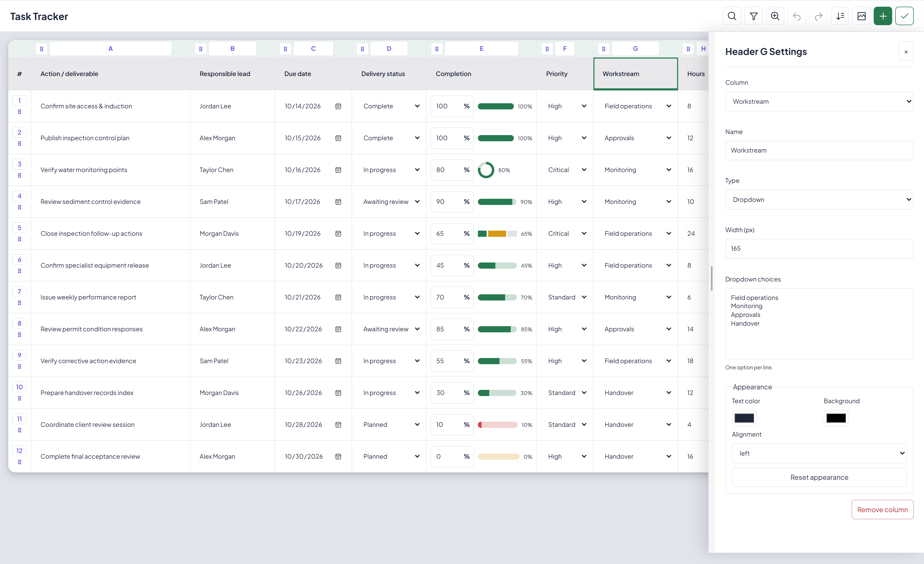Click the Dropdown choices text area
Screen dimensions: 924x564
point(819,323)
